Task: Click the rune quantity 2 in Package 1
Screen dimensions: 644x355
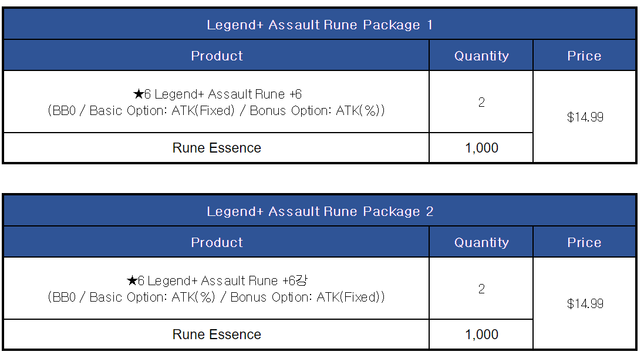Action: pos(481,102)
